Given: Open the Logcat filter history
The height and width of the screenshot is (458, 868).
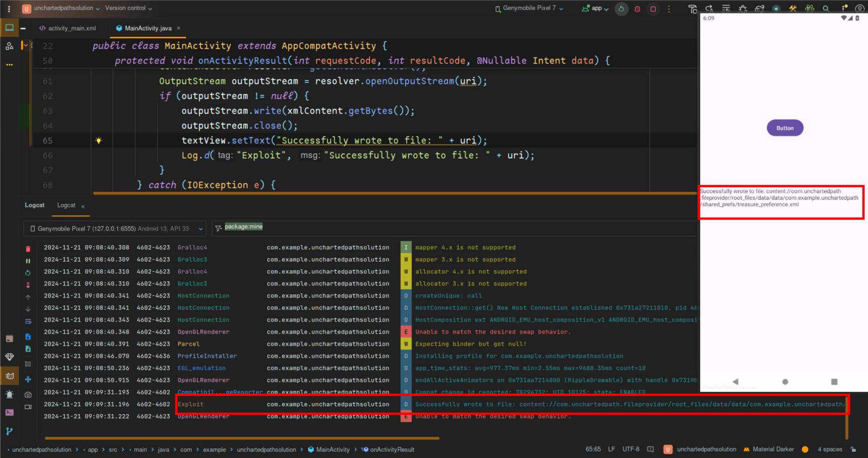Looking at the screenshot, I should point(218,228).
